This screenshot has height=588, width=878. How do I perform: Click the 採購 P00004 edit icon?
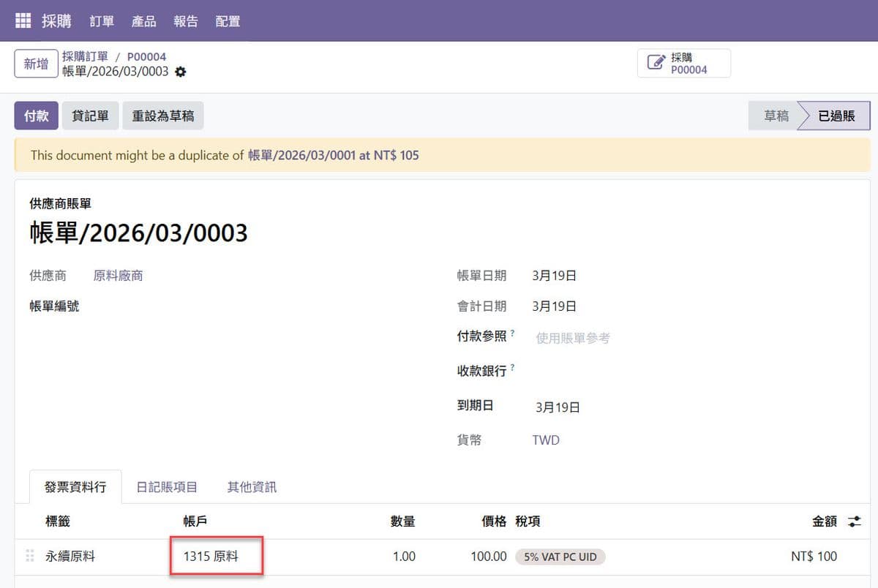tap(656, 63)
